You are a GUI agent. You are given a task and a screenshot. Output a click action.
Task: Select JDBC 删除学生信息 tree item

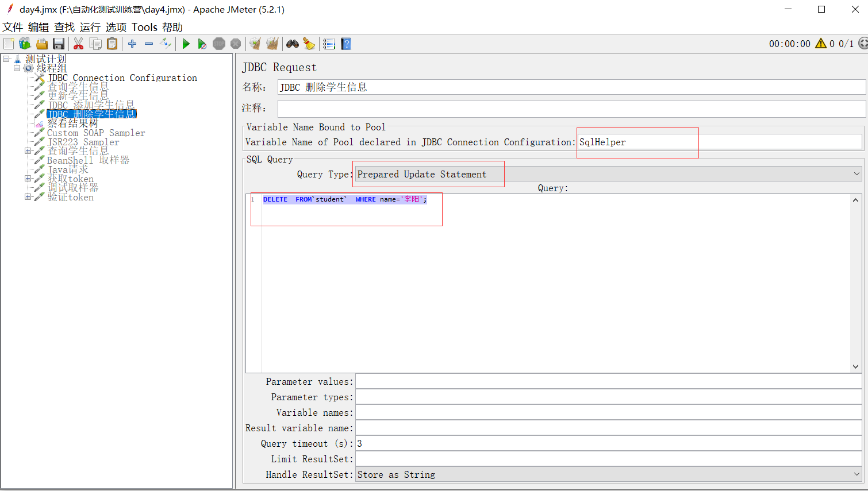91,114
